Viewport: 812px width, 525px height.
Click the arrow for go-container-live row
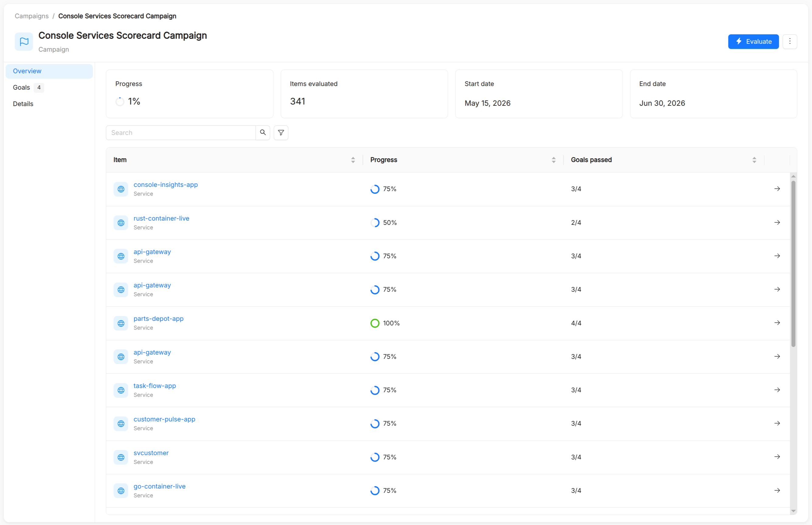(x=777, y=491)
